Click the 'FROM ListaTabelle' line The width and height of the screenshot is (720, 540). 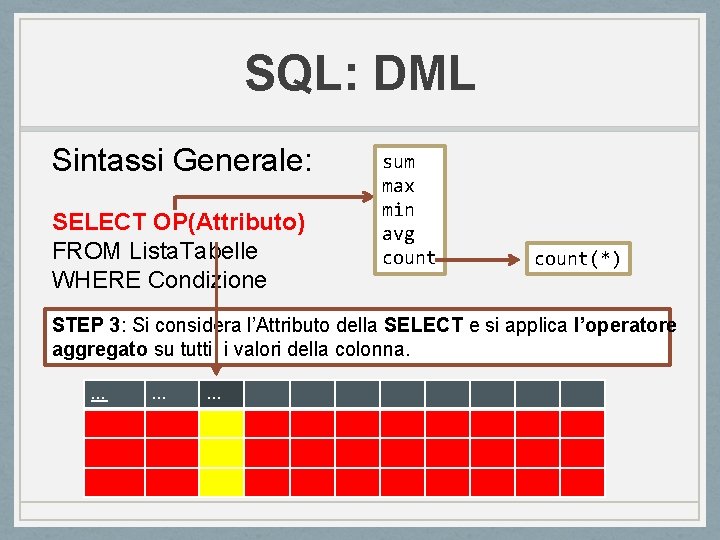(155, 251)
